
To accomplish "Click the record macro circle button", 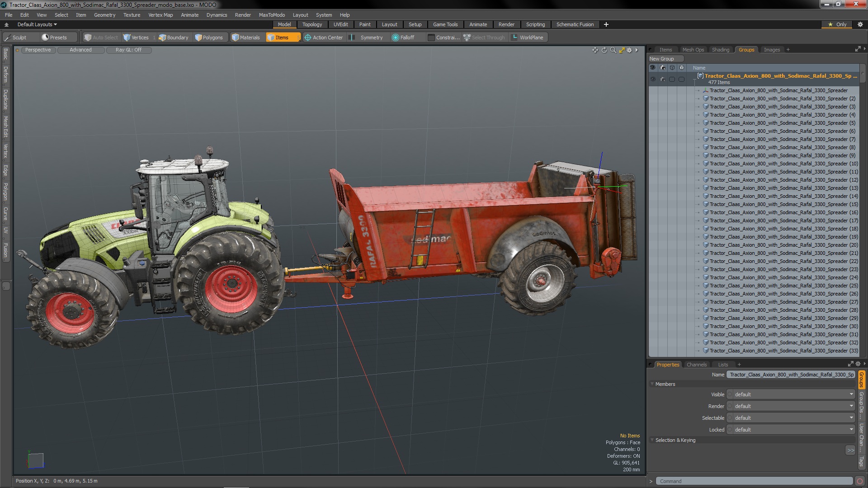I will (860, 481).
